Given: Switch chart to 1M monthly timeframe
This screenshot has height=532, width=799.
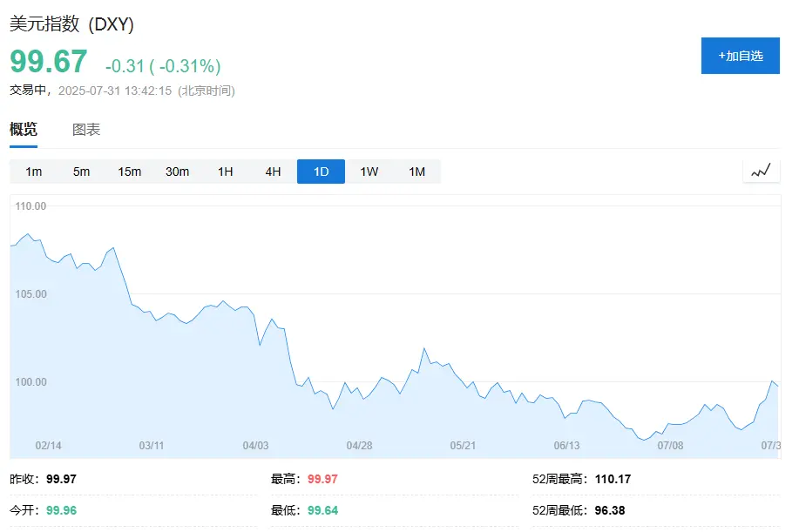Looking at the screenshot, I should click(x=417, y=172).
